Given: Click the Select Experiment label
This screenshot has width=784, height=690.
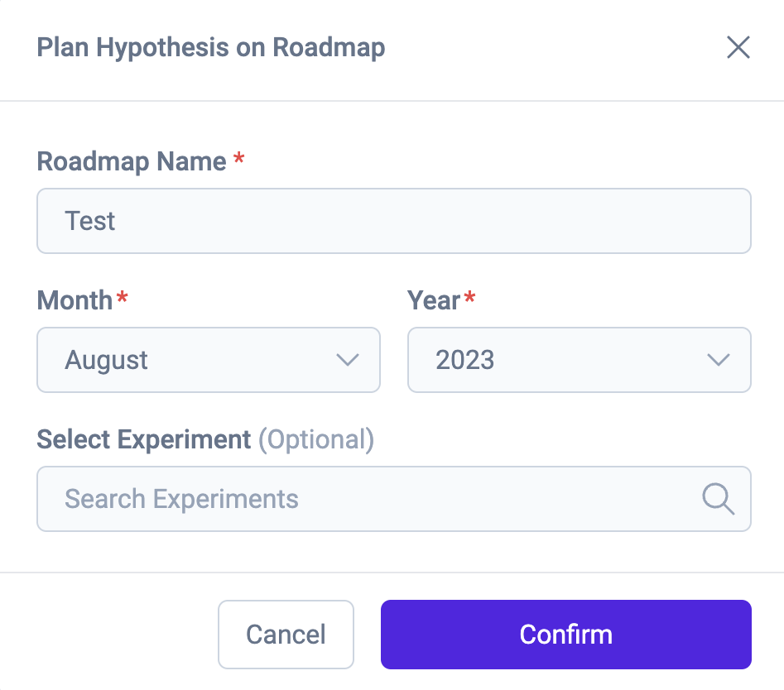Looking at the screenshot, I should pos(144,439).
